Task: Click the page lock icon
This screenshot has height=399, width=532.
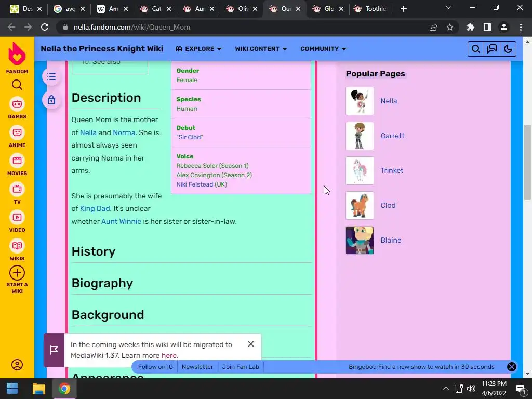Action: [51, 100]
